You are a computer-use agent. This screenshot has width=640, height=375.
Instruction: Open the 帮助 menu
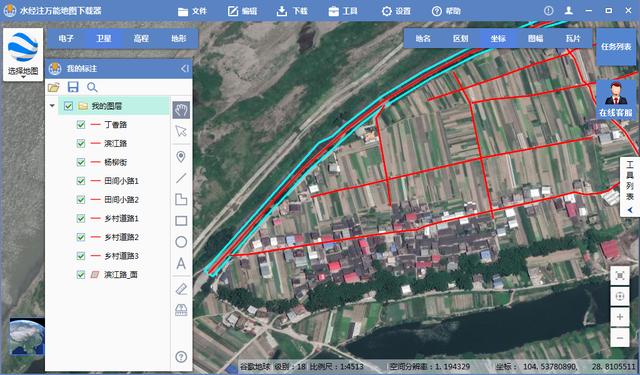(446, 11)
